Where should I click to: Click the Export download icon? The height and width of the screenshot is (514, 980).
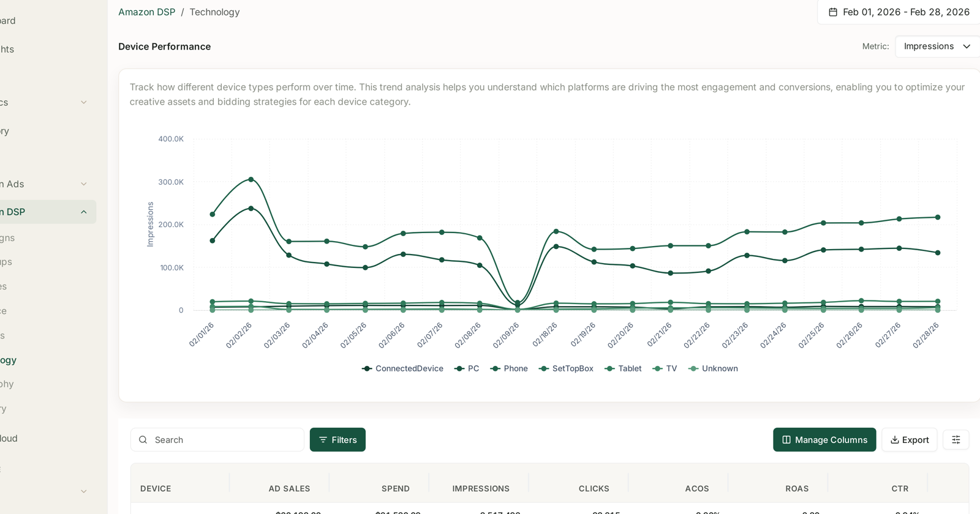tap(894, 440)
